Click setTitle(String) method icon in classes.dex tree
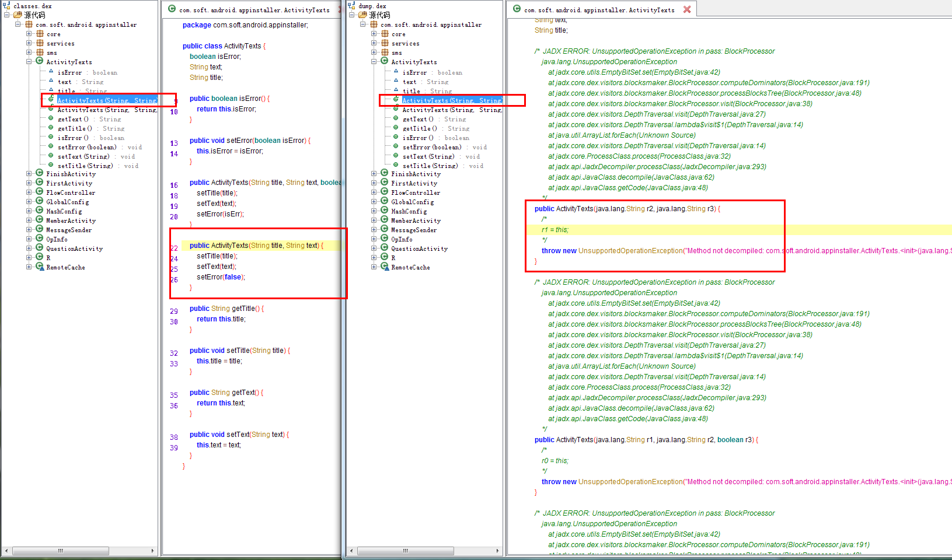 [x=51, y=165]
